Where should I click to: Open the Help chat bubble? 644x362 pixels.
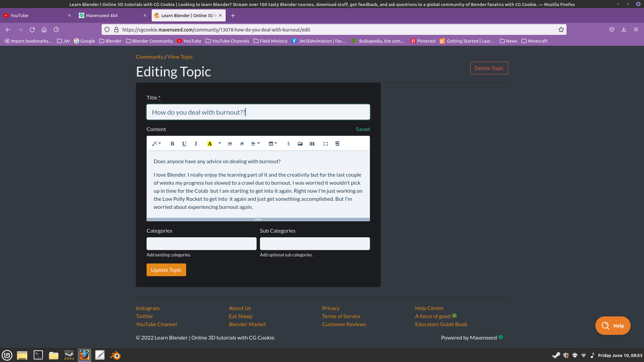point(612,325)
